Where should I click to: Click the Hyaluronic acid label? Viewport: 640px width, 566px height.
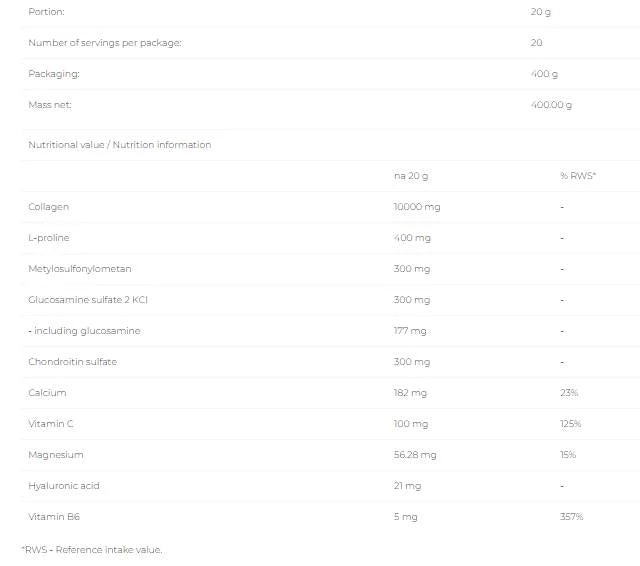(x=64, y=486)
